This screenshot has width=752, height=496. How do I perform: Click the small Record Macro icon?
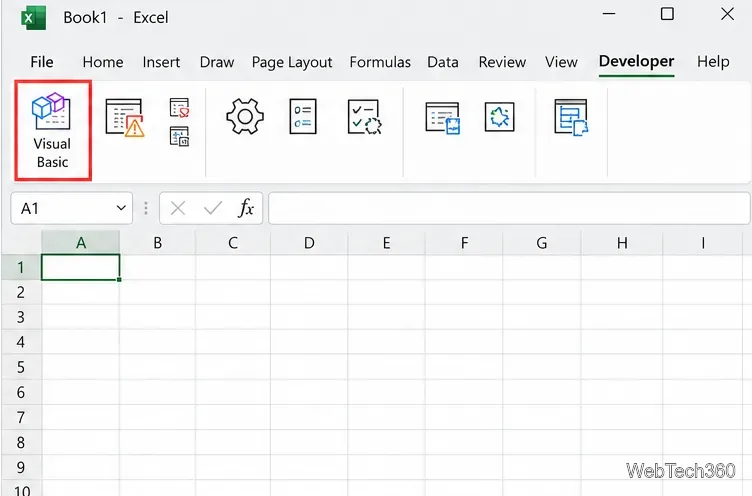(x=179, y=107)
